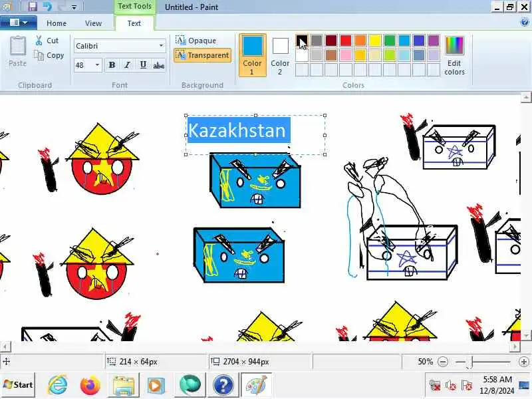Open the blue Help question-mark taskbar icon
Screen dimensions: 532x399
pyautogui.click(x=223, y=385)
